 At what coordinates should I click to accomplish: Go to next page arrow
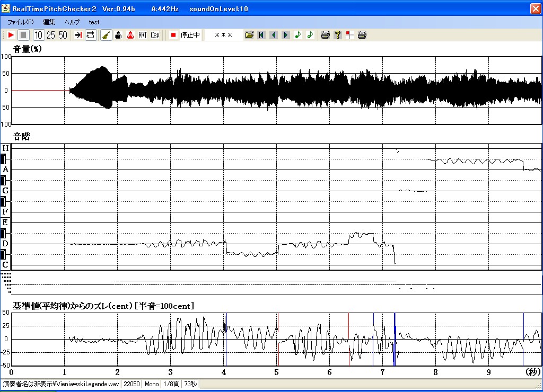coord(286,35)
